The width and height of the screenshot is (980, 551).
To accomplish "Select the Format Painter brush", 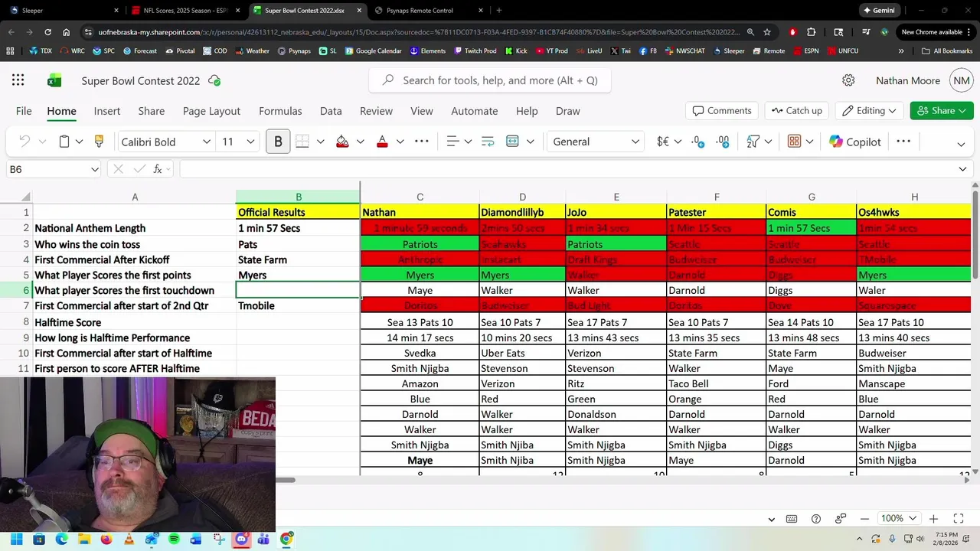I will pyautogui.click(x=99, y=142).
